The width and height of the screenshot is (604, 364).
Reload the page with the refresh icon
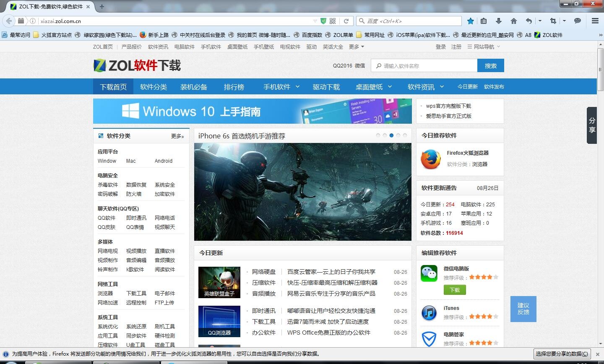(x=346, y=21)
